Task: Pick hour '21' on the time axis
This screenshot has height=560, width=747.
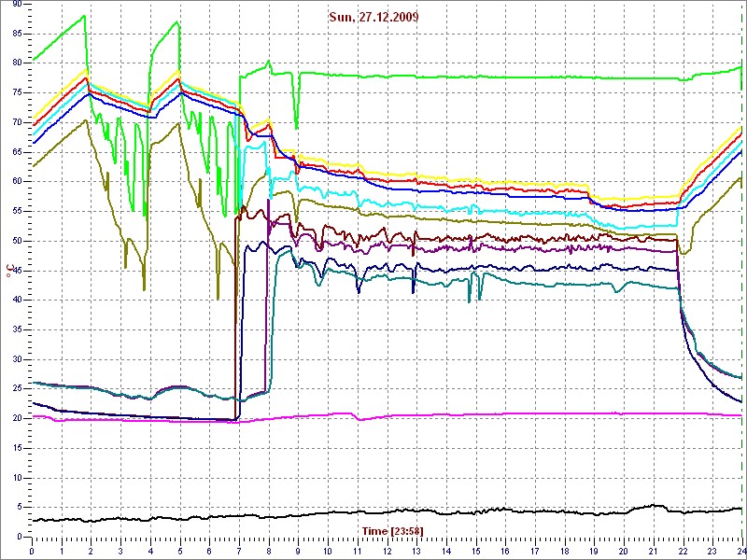Action: [x=653, y=551]
